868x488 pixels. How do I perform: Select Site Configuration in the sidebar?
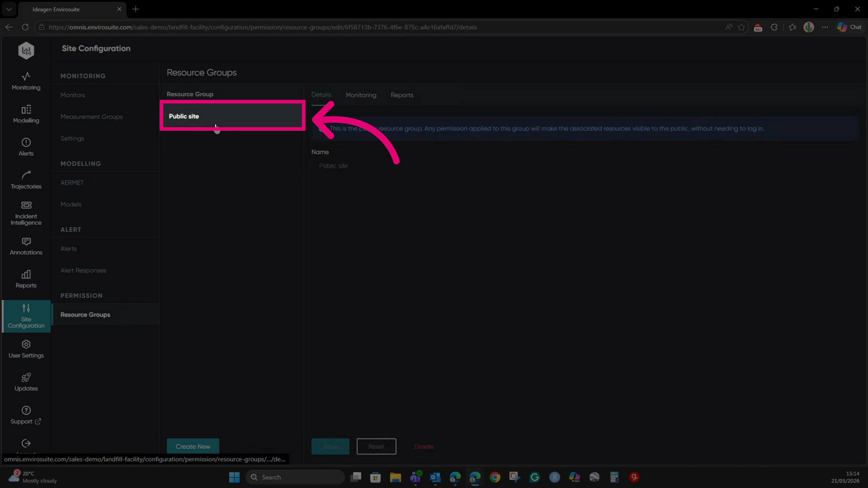(x=26, y=316)
